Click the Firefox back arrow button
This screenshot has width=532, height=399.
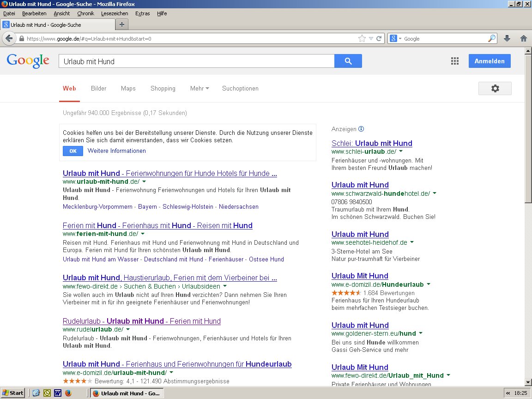click(x=9, y=38)
